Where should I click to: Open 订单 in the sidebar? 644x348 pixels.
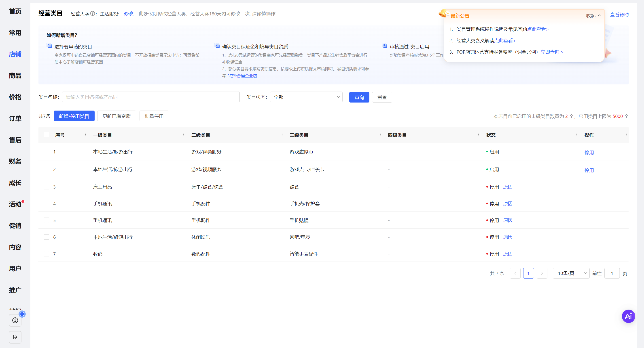(15, 119)
